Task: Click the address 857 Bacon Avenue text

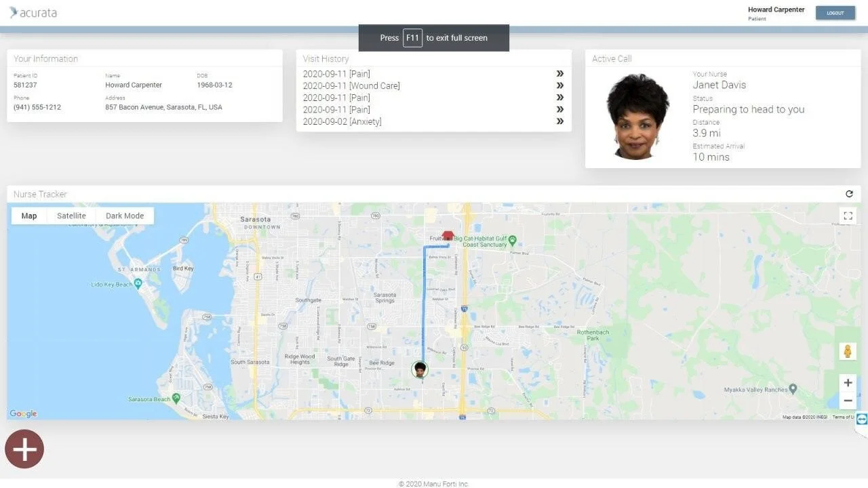Action: pyautogui.click(x=163, y=107)
